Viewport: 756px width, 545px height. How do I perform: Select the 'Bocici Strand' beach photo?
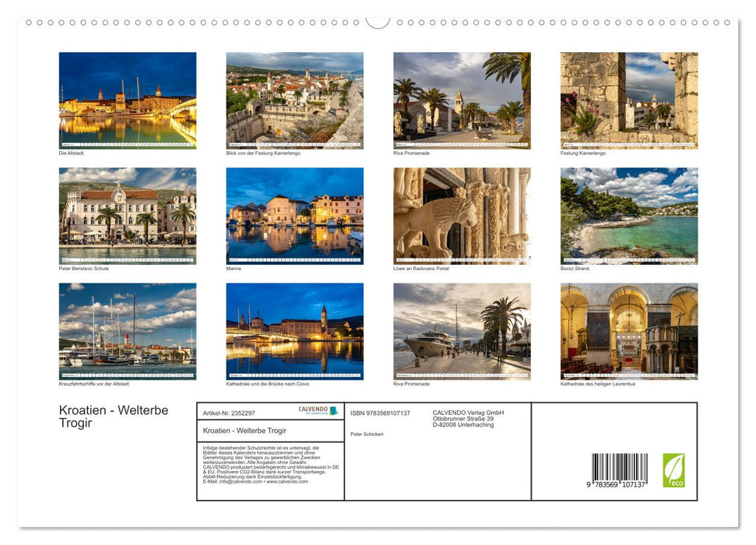[x=629, y=216]
